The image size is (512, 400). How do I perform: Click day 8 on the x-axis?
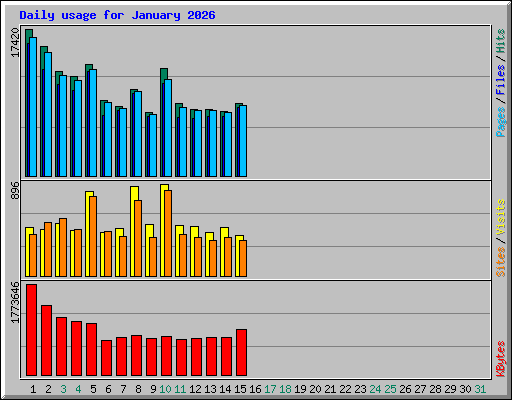138,389
